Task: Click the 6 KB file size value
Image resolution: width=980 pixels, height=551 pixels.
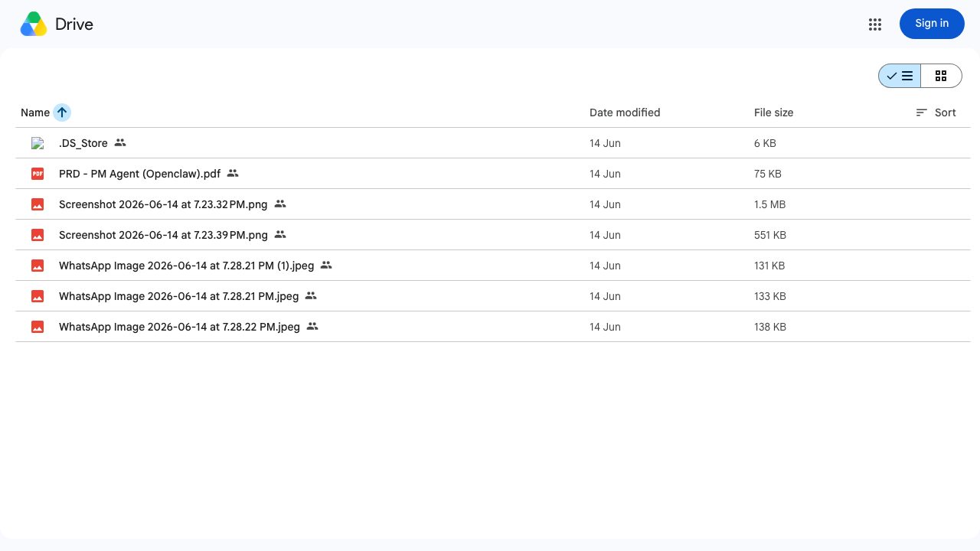Action: coord(765,143)
